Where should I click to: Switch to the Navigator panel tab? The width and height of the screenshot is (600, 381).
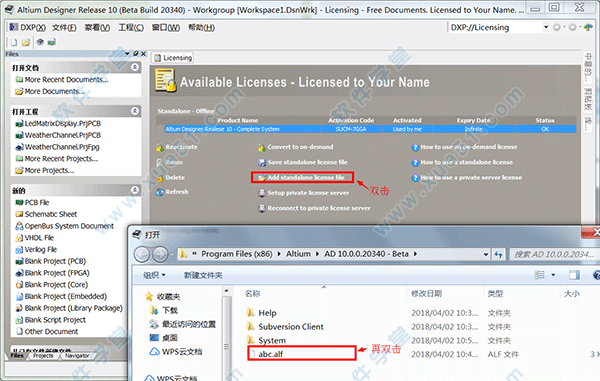point(77,356)
